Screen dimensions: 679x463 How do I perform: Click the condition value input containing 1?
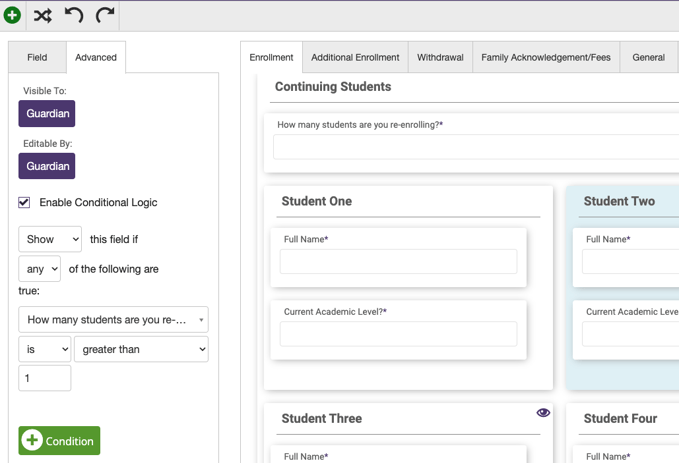coord(45,378)
